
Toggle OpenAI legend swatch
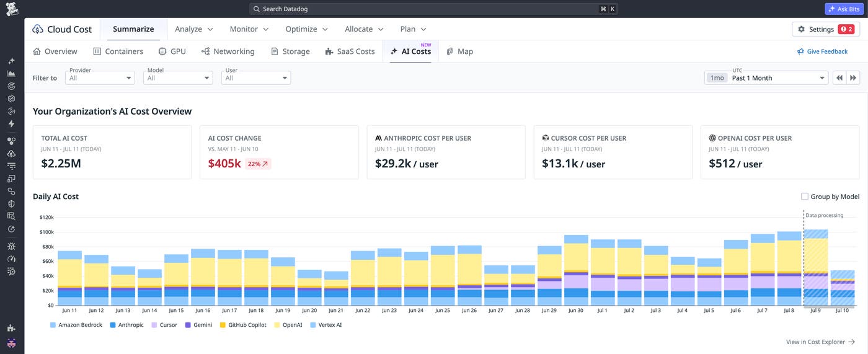276,325
